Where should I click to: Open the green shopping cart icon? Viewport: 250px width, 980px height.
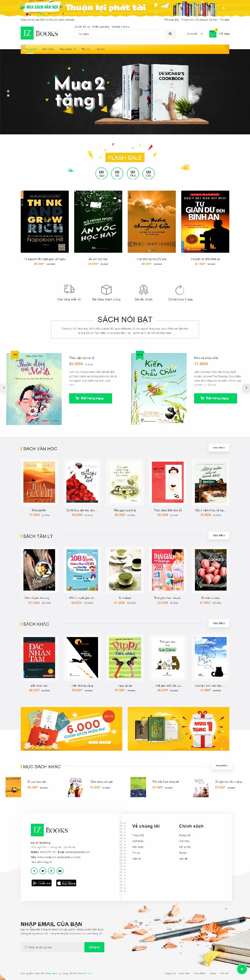click(x=212, y=34)
